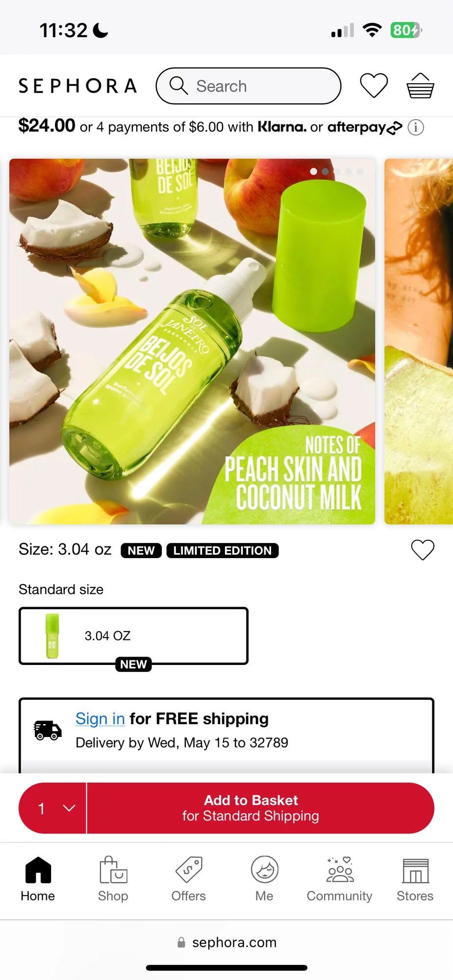Screen dimensions: 453x980
Task: Click Add to Basket for Standard Shipping
Action: (260, 808)
